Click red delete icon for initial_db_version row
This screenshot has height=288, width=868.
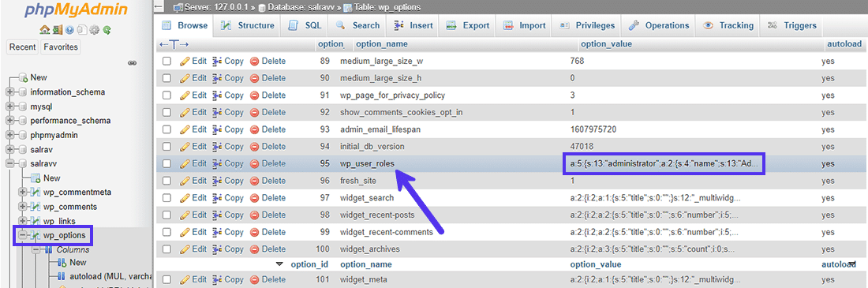pos(255,147)
